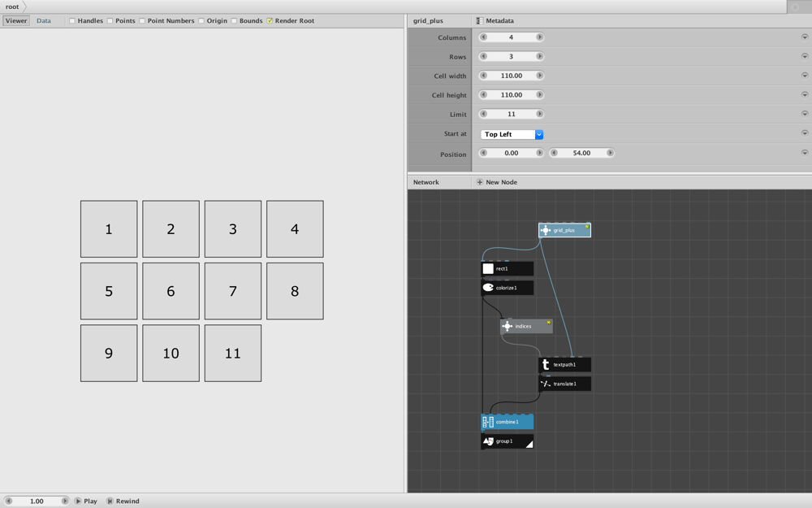
Task: Click the textpath1 node T icon
Action: pos(546,364)
